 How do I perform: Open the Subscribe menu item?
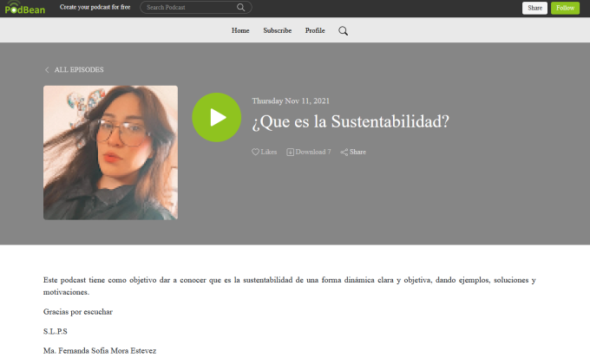(277, 30)
